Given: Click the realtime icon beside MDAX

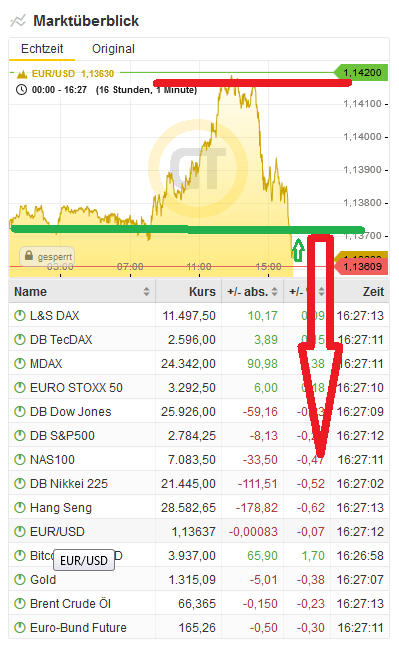Looking at the screenshot, I should [x=20, y=364].
